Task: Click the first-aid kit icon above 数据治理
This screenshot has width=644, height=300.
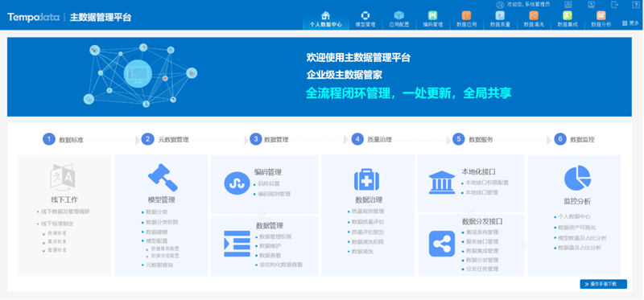Action: click(x=366, y=179)
